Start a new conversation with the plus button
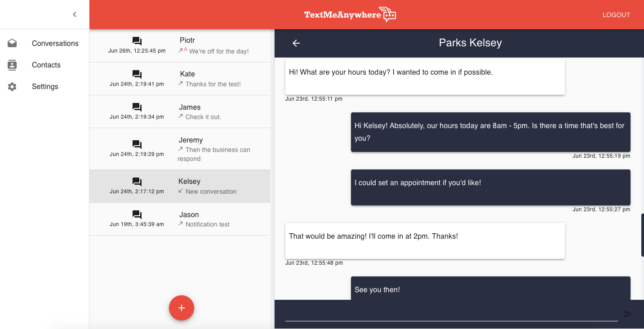The image size is (644, 329). 182,308
